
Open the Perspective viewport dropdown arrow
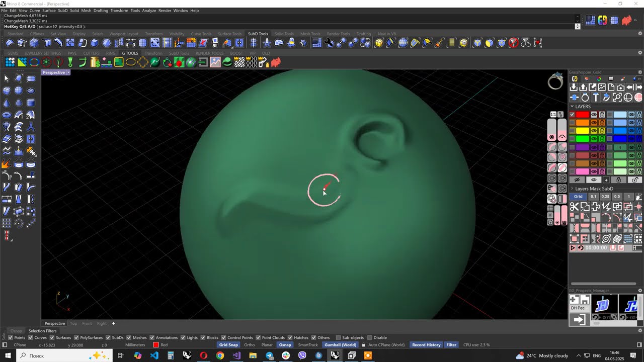pyautogui.click(x=68, y=72)
